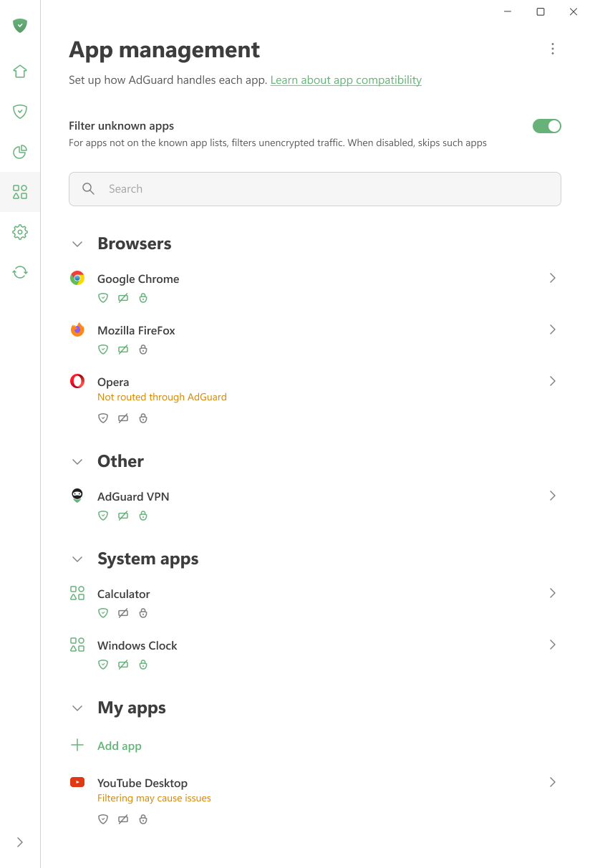Viewport: 590px width, 868px height.
Task: Open the Home sidebar icon
Action: pyautogui.click(x=20, y=72)
